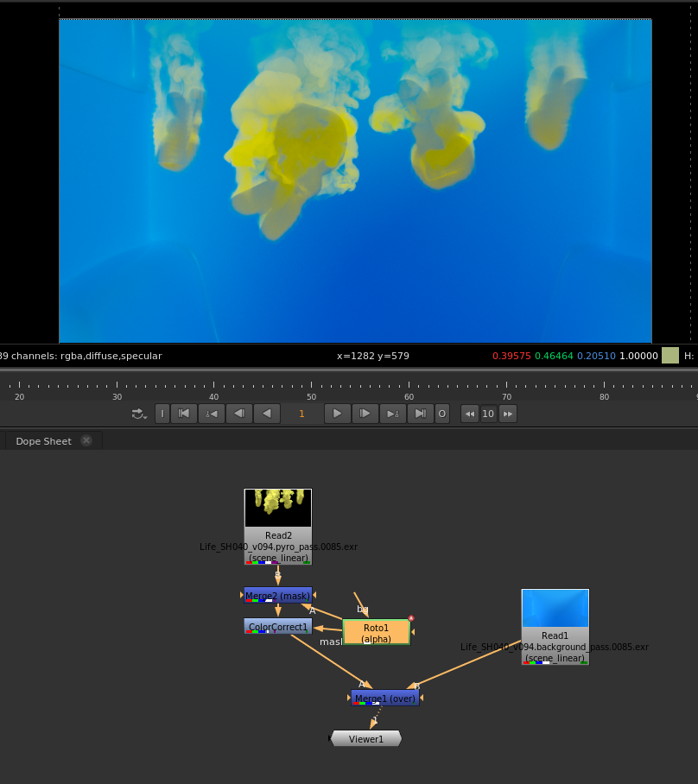The image size is (698, 784).
Task: Click the Life_SH040_v094.background_pass.0085.exr file label
Action: tap(555, 647)
